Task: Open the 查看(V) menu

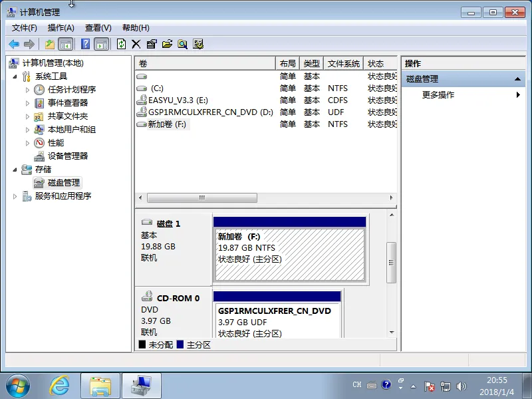Action: [98, 28]
